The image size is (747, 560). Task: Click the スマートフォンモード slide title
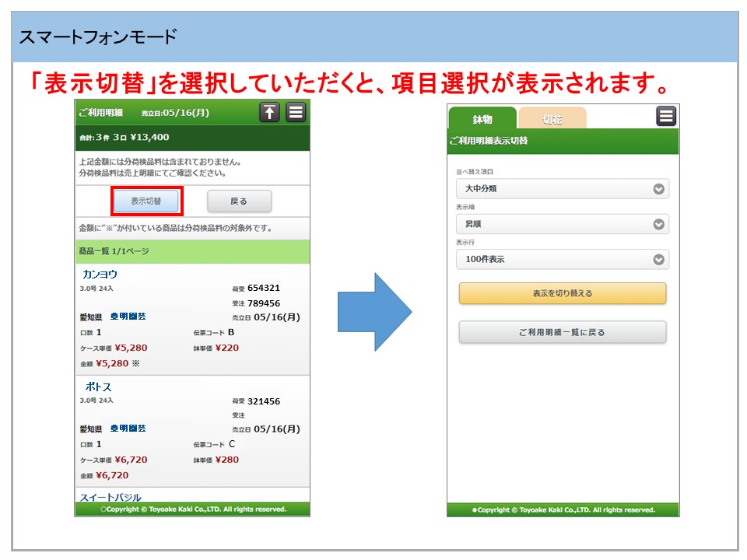click(98, 37)
